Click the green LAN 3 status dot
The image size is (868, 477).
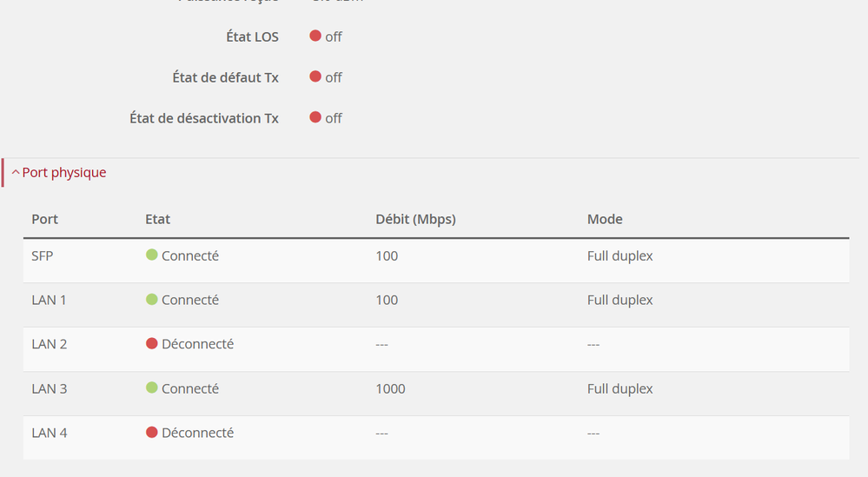(x=152, y=388)
